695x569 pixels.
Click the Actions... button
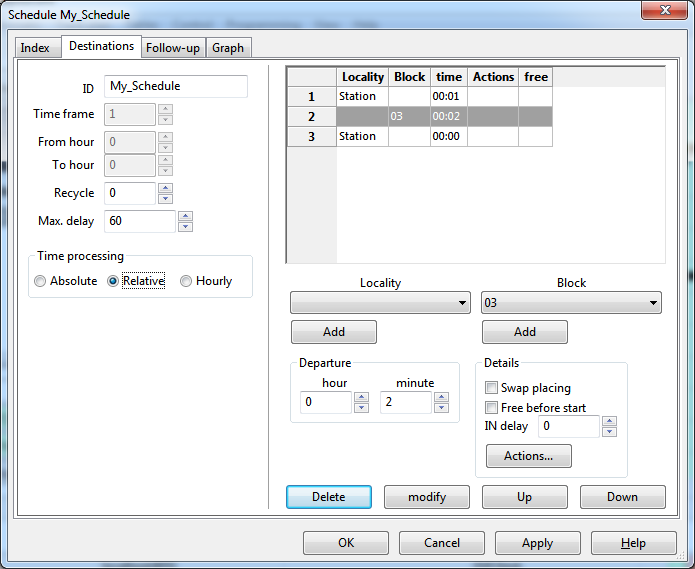click(x=528, y=456)
